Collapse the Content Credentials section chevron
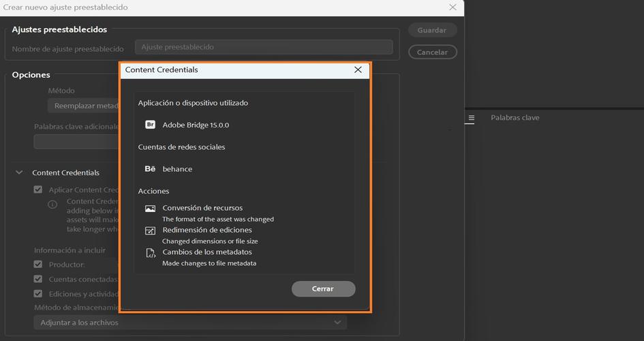 19,173
